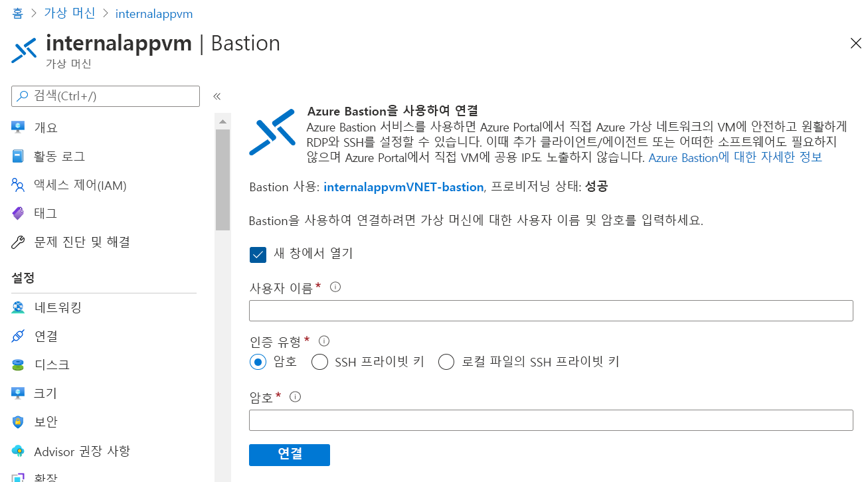Image resolution: width=868 pixels, height=482 pixels.
Task: Click info icon next to 인증 유형
Action: (324, 341)
